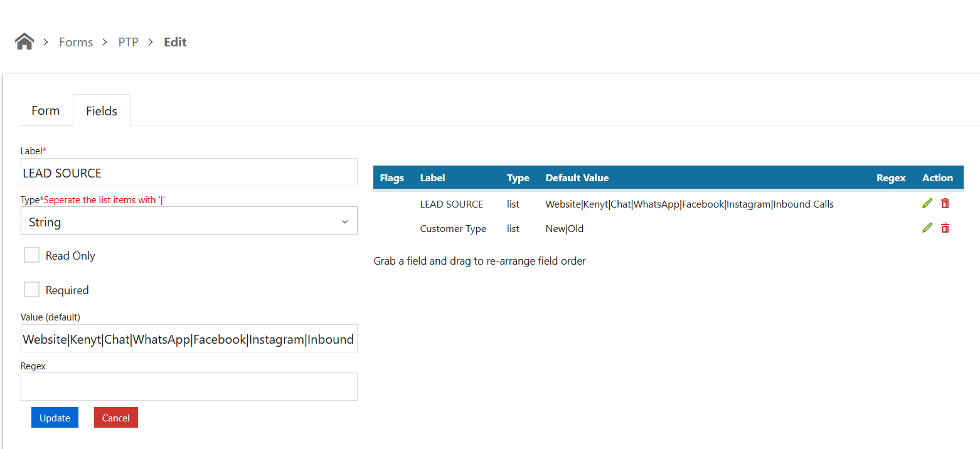This screenshot has height=449, width=980.
Task: Click Edit in the breadcrumb
Action: [x=176, y=42]
